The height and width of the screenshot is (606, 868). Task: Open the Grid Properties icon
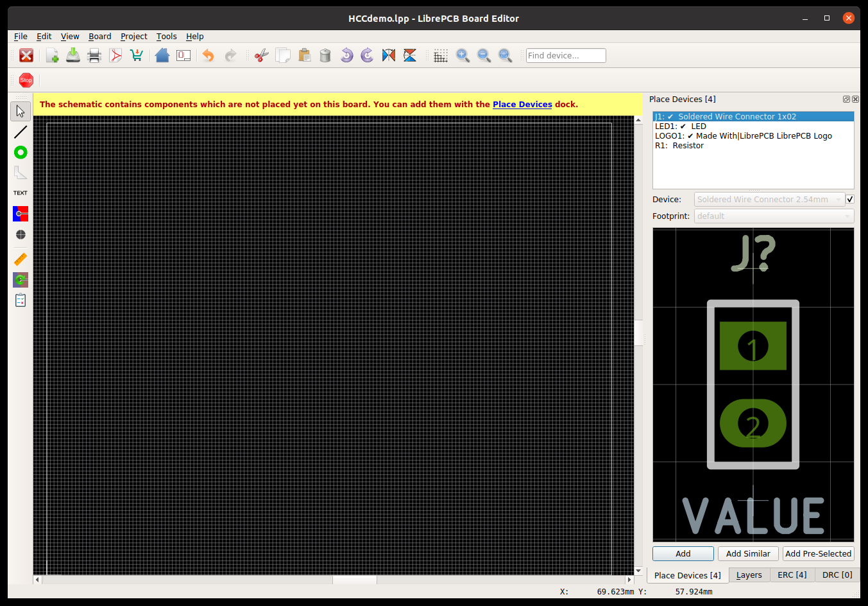point(441,56)
